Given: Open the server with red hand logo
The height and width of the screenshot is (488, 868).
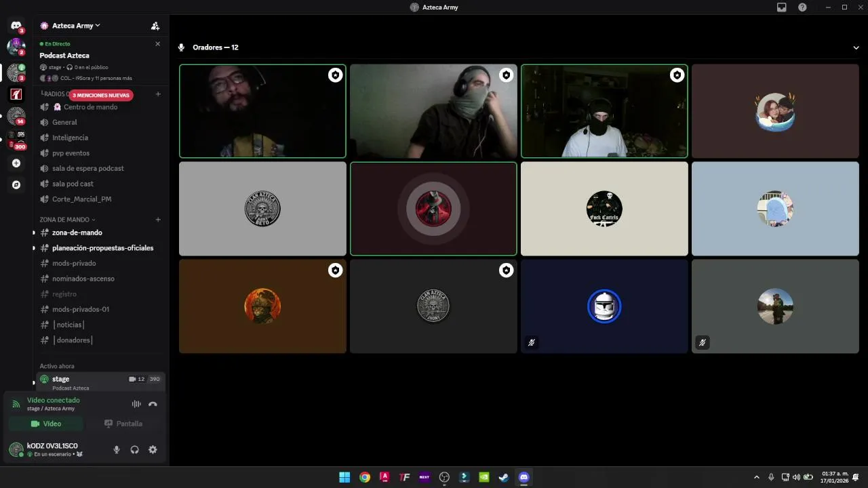Looking at the screenshot, I should pyautogui.click(x=16, y=94).
